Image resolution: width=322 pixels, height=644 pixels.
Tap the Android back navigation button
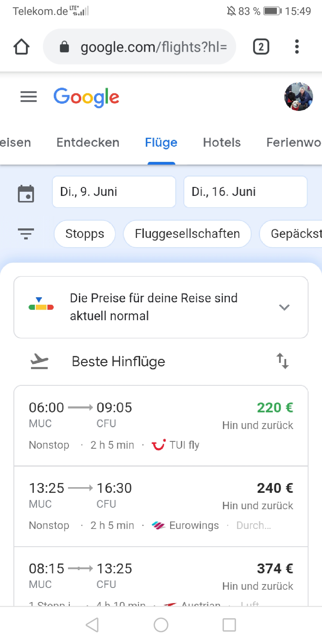92,625
